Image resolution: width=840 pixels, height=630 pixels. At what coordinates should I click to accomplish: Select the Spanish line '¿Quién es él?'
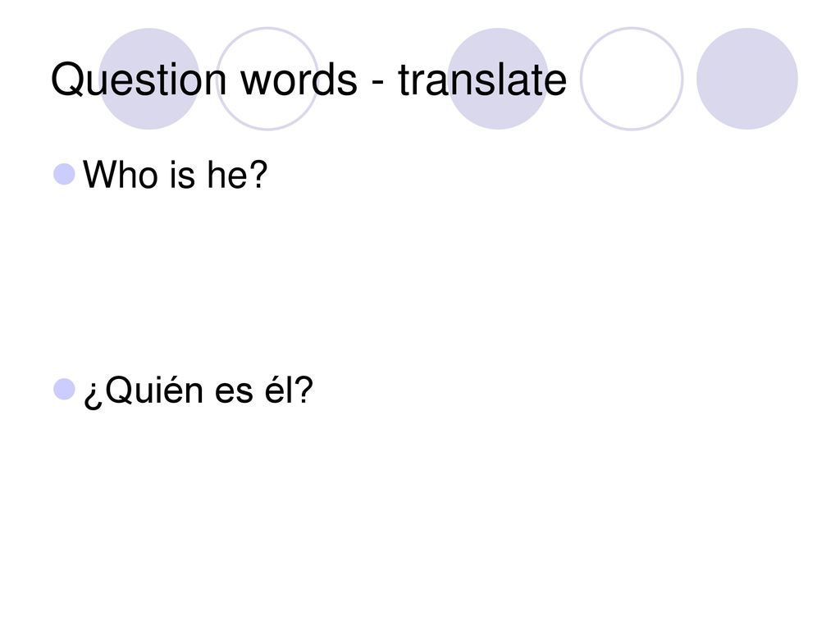pyautogui.click(x=199, y=390)
